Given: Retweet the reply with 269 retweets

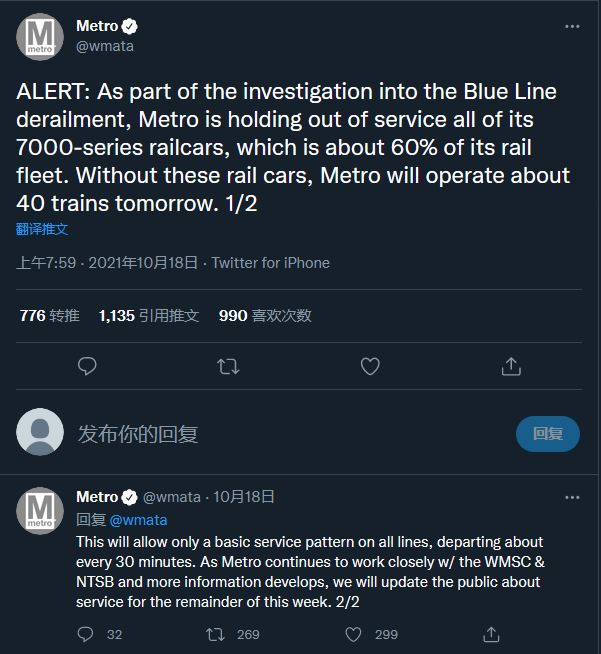Looking at the screenshot, I should click(x=215, y=634).
